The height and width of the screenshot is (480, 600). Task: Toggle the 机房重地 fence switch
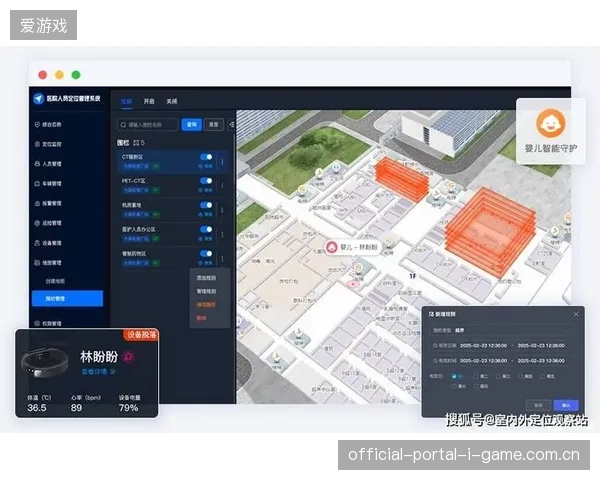(x=206, y=205)
